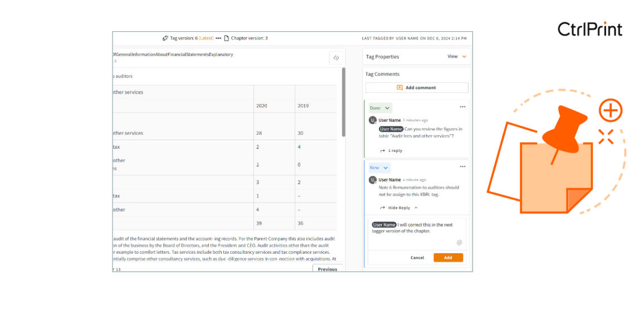Go to Previous page

click(x=327, y=269)
